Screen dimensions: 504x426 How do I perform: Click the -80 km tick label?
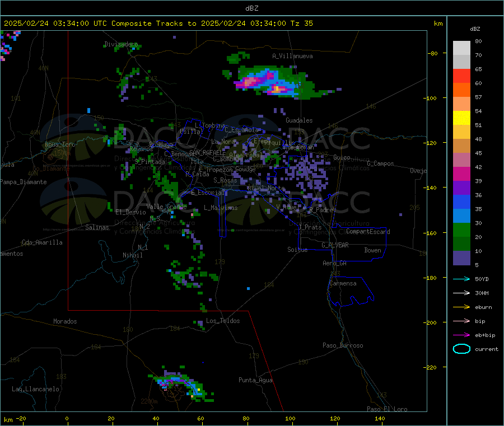point(432,53)
